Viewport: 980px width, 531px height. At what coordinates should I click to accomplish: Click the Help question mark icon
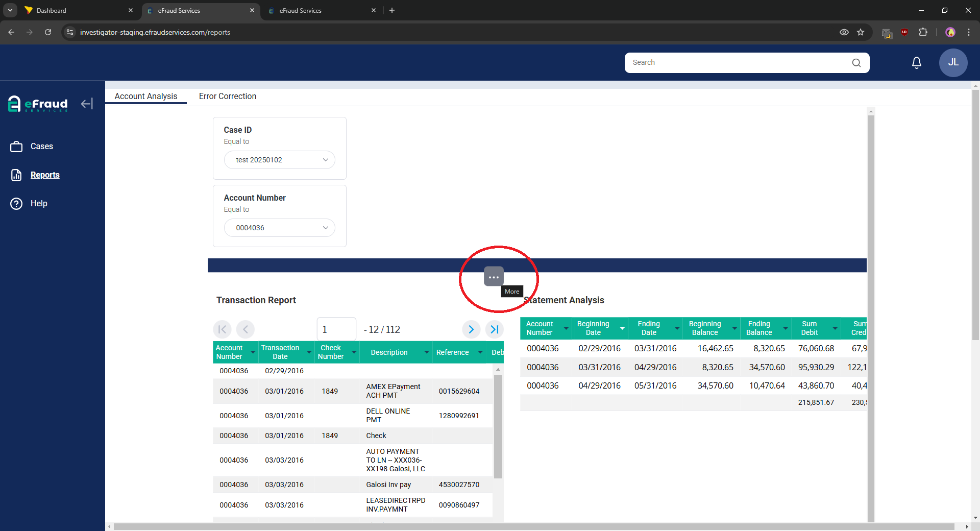coord(16,204)
